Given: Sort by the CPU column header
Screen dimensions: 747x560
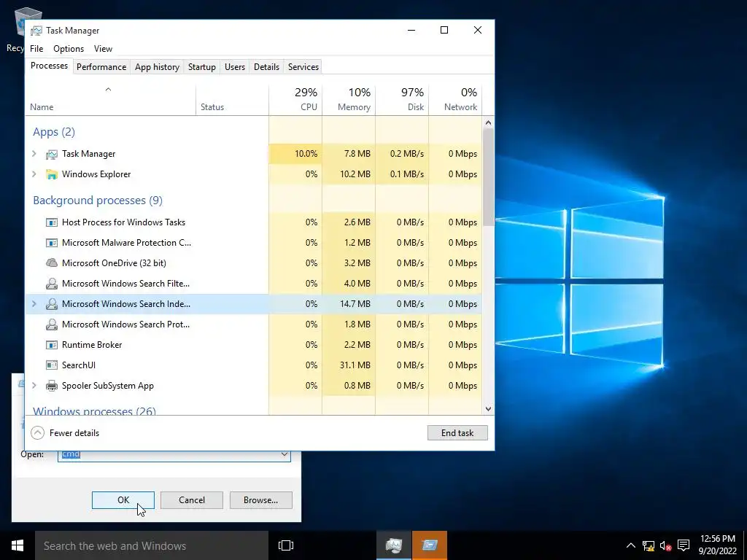Looking at the screenshot, I should (295, 100).
